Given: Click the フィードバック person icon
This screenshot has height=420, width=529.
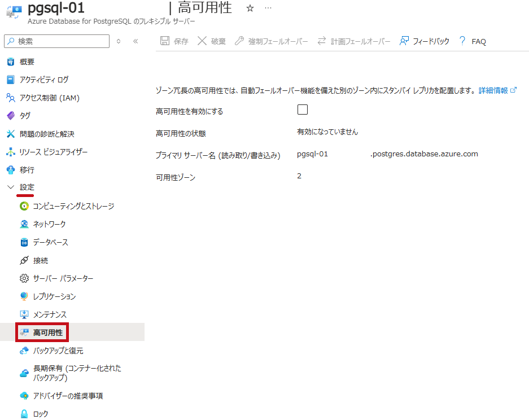Looking at the screenshot, I should (x=404, y=41).
